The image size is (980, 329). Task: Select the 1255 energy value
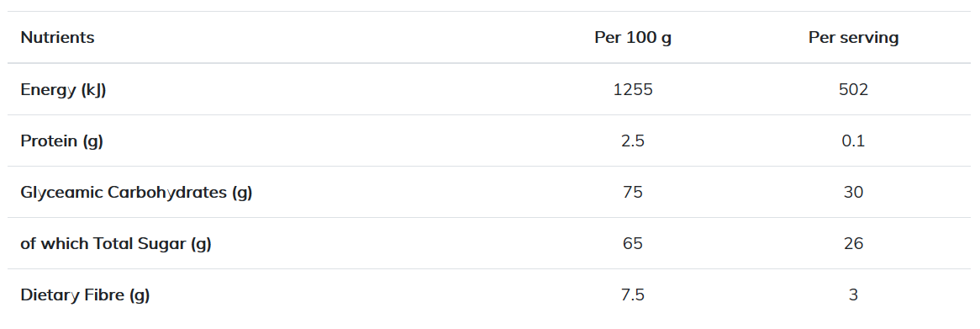633,89
